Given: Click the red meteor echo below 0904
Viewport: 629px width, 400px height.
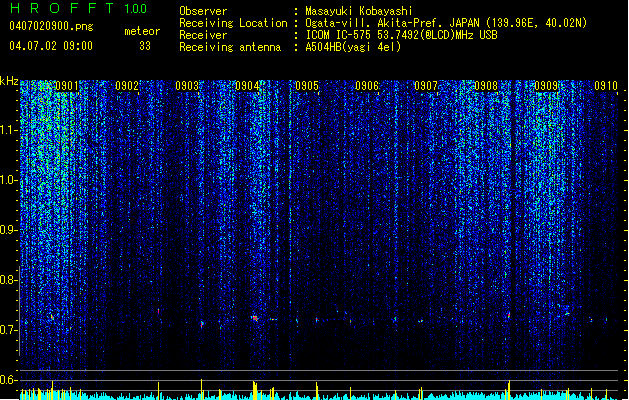Looking at the screenshot, I should click(255, 318).
